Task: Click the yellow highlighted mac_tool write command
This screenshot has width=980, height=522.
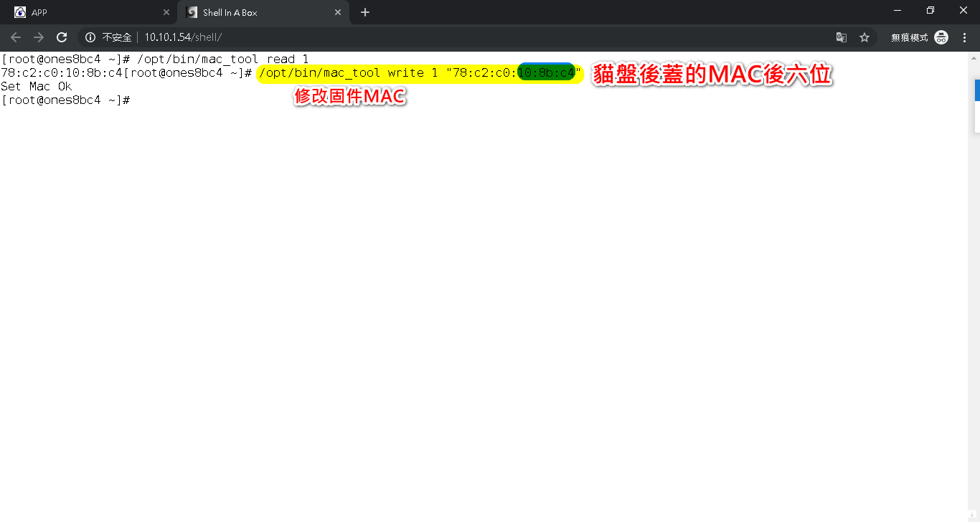Action: pos(387,73)
